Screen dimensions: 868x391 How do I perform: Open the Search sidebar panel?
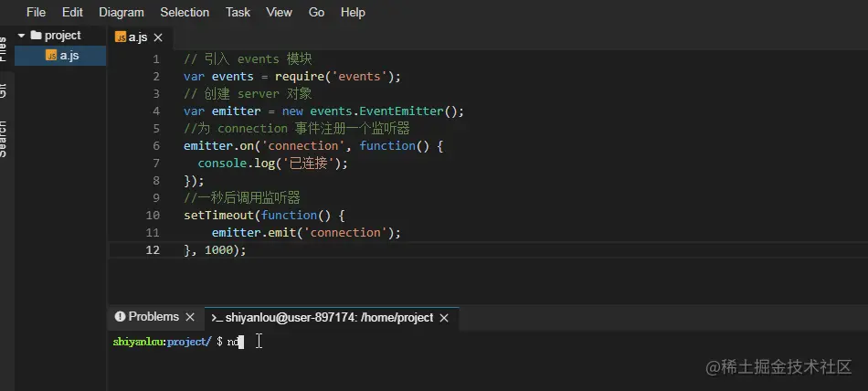4,139
